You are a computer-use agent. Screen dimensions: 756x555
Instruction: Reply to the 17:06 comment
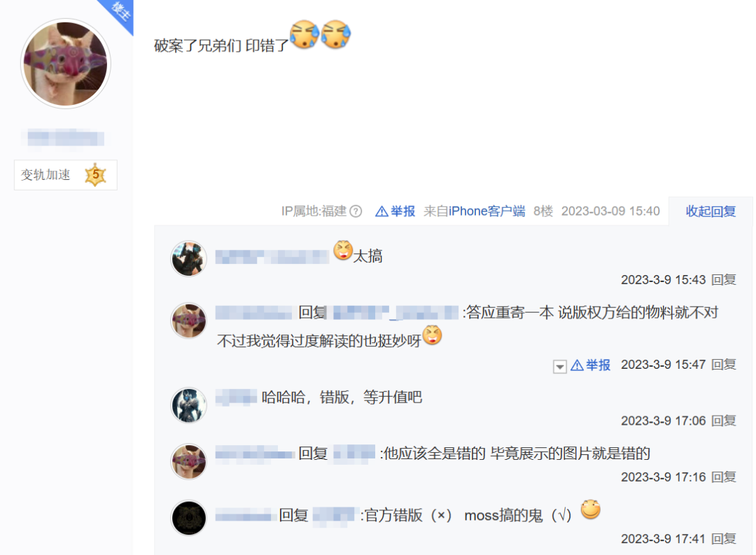click(724, 421)
